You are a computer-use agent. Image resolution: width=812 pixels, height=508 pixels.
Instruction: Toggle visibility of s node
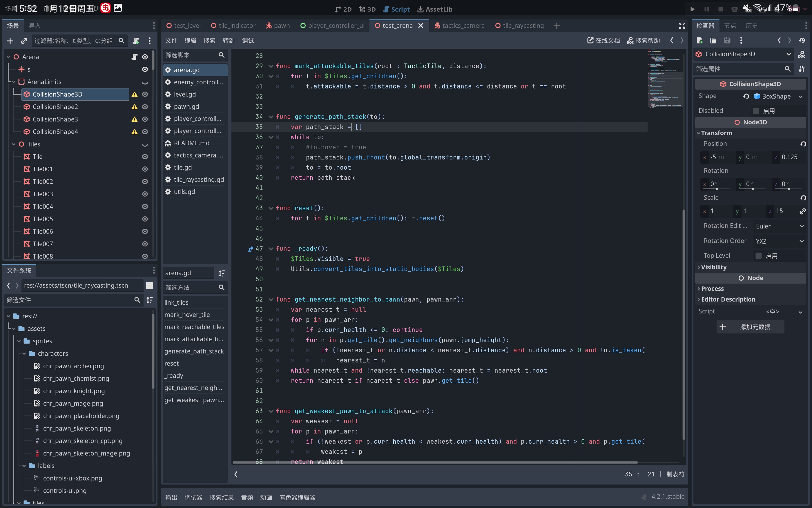tap(145, 69)
